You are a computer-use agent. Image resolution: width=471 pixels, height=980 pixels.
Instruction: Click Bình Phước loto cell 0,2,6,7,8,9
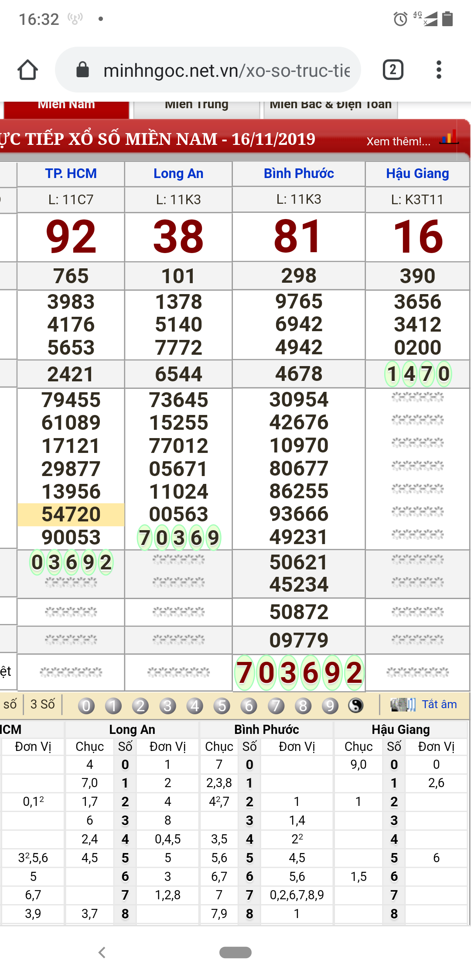297,895
